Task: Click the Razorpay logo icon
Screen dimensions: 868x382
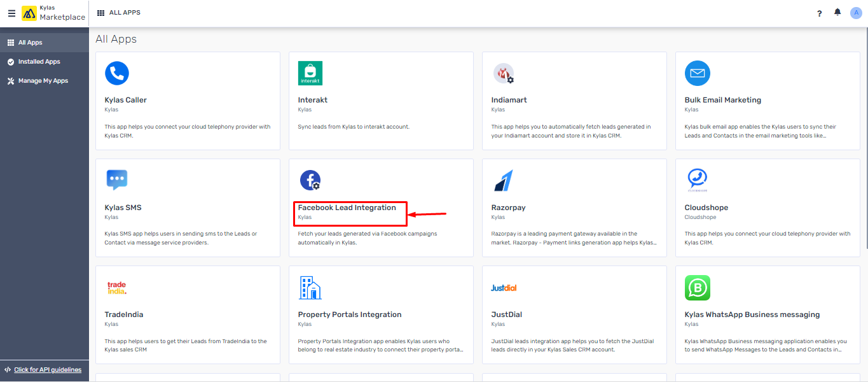Action: click(x=504, y=181)
